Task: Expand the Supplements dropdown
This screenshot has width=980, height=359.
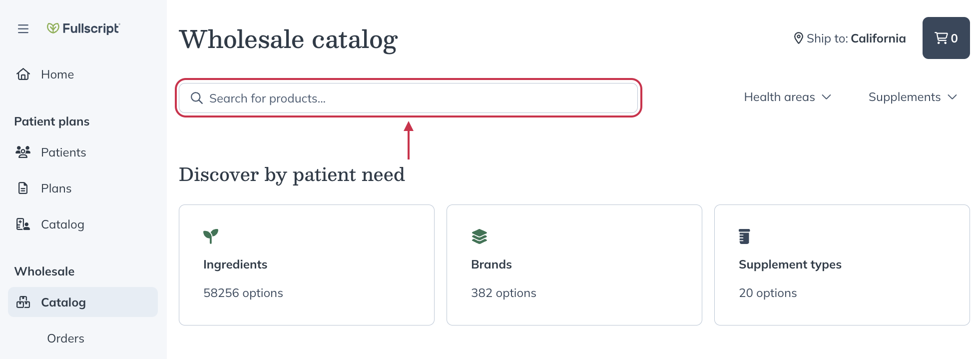Action: tap(912, 97)
